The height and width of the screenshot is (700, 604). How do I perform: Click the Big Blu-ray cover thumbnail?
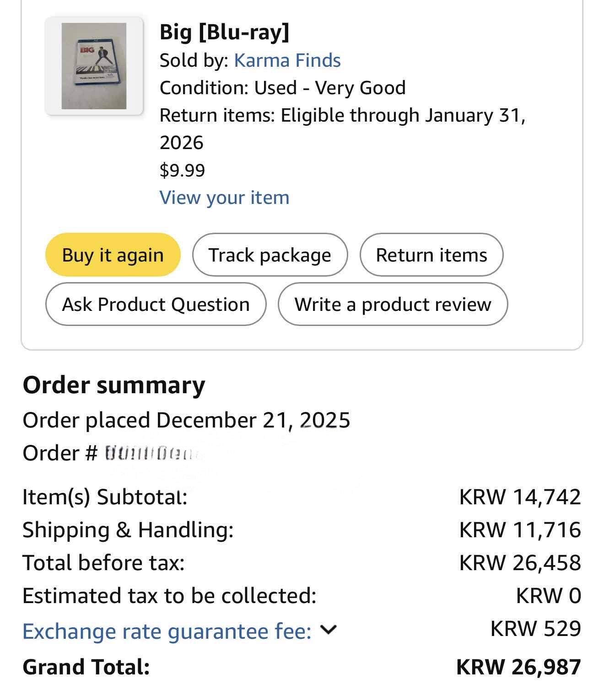pyautogui.click(x=94, y=66)
